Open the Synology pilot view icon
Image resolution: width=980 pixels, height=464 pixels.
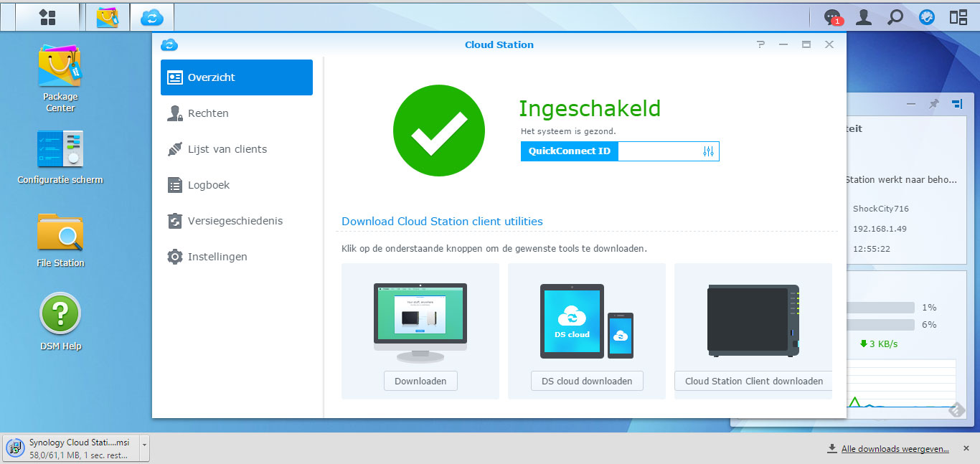pos(927,17)
